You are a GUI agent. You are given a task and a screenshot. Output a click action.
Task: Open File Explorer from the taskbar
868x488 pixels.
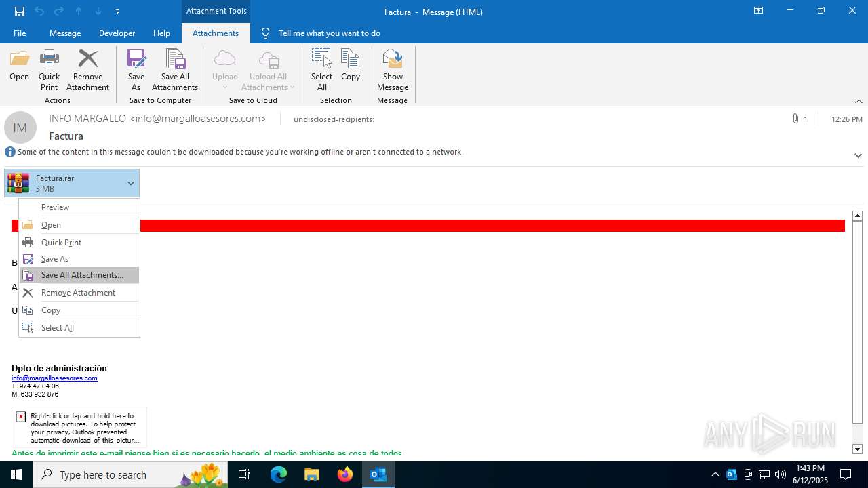[311, 474]
